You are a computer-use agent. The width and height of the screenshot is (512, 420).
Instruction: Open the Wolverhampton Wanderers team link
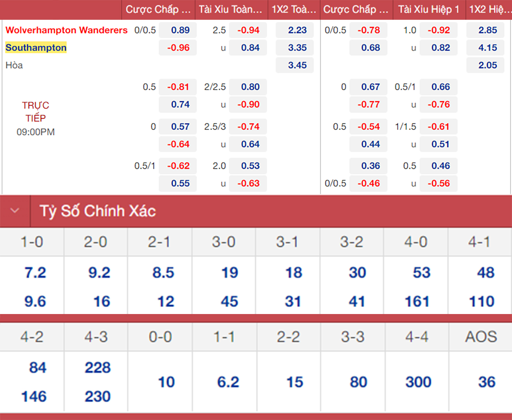click(x=66, y=30)
